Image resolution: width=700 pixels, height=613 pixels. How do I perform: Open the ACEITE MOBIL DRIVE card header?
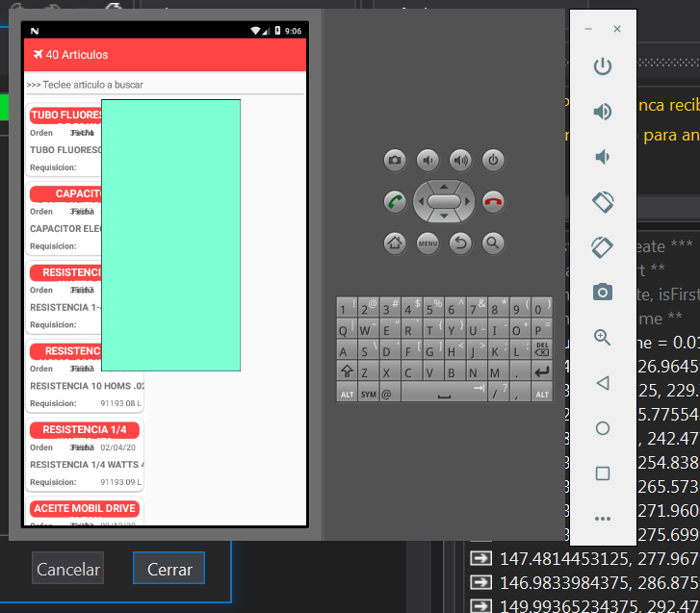[85, 509]
